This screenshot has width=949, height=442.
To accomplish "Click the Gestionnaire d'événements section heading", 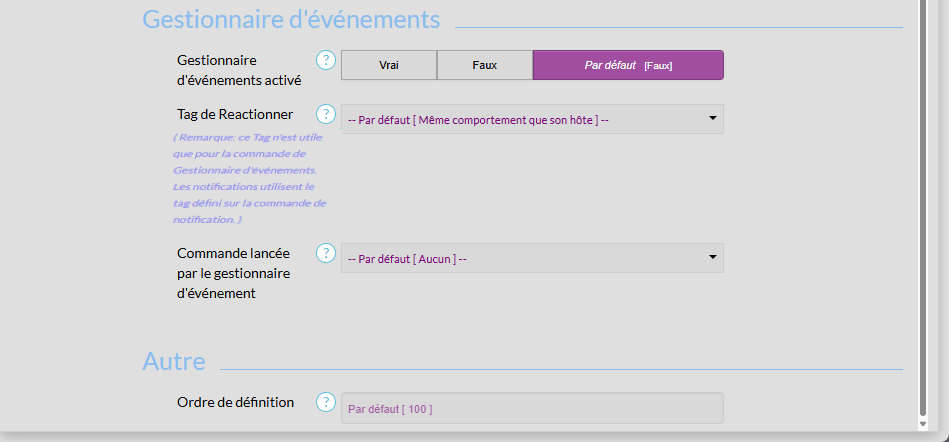I will 291,19.
